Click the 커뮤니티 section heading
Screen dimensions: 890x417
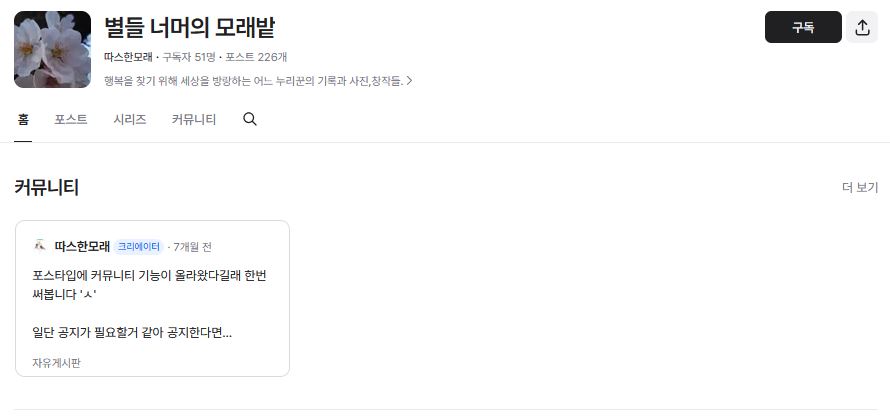tap(47, 187)
